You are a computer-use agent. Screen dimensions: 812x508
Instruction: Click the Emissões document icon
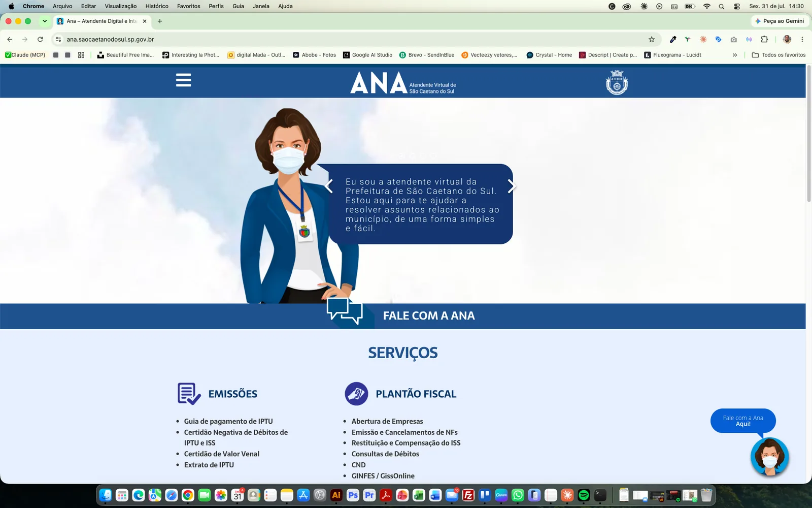coord(189,394)
